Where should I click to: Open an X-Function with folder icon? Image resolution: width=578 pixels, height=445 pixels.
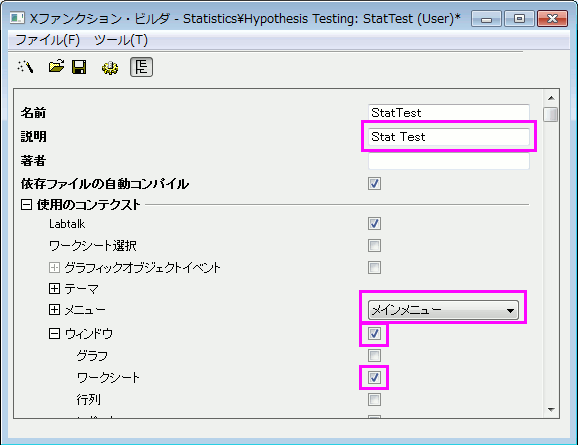coord(56,67)
